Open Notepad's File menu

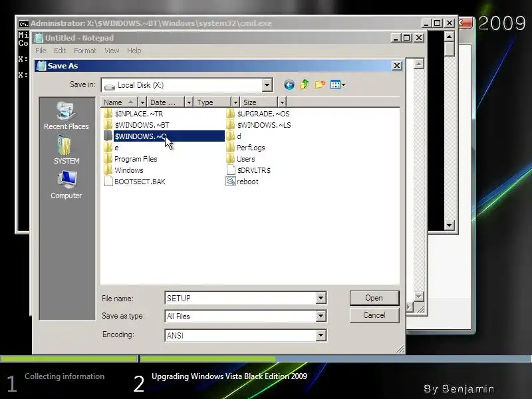tap(41, 51)
